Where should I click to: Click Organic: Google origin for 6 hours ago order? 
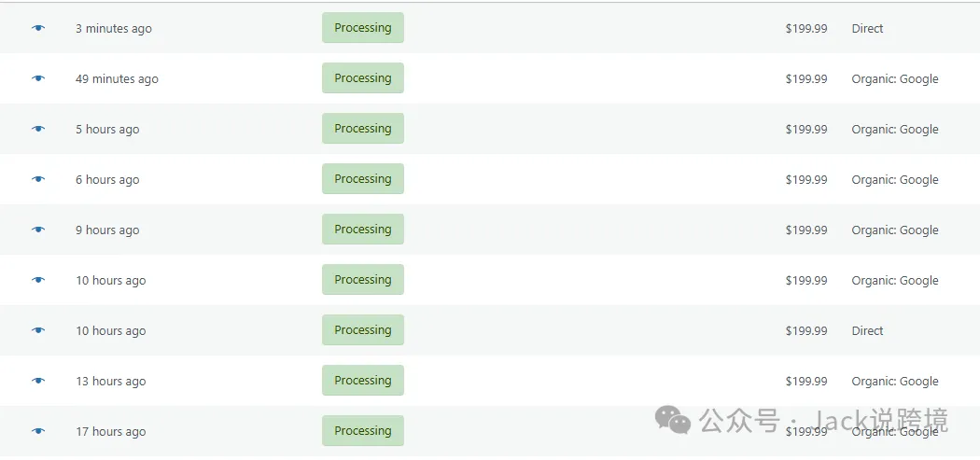pyautogui.click(x=895, y=180)
